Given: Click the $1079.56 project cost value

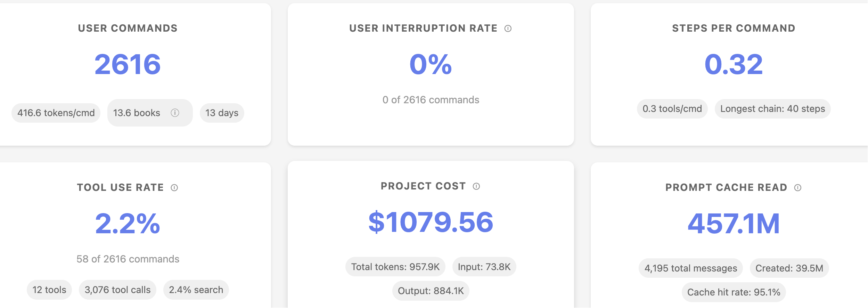Looking at the screenshot, I should pos(431,222).
